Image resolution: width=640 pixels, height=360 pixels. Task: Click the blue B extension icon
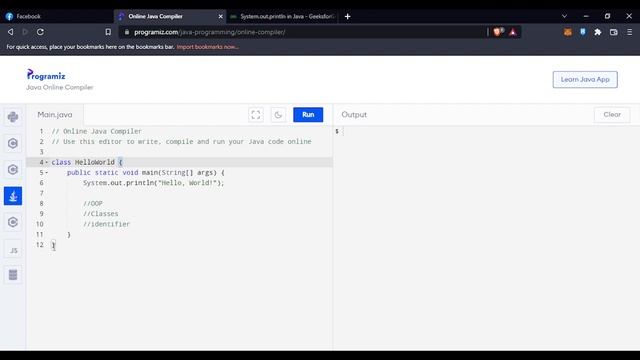(x=583, y=32)
